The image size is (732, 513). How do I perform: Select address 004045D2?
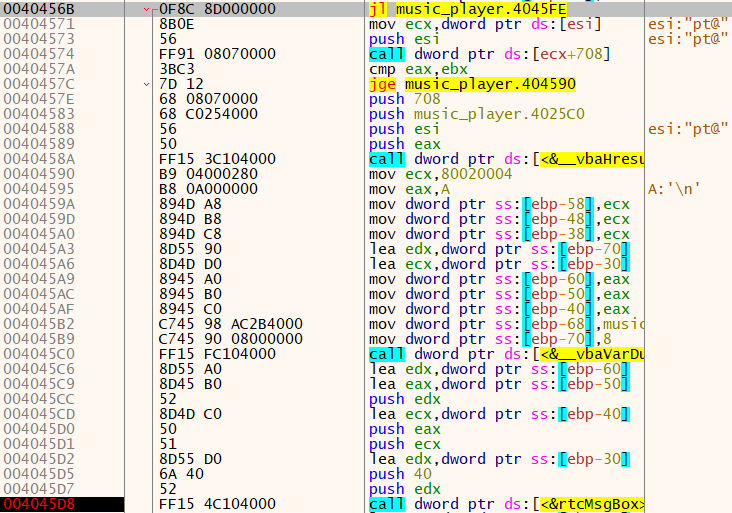[x=39, y=459]
